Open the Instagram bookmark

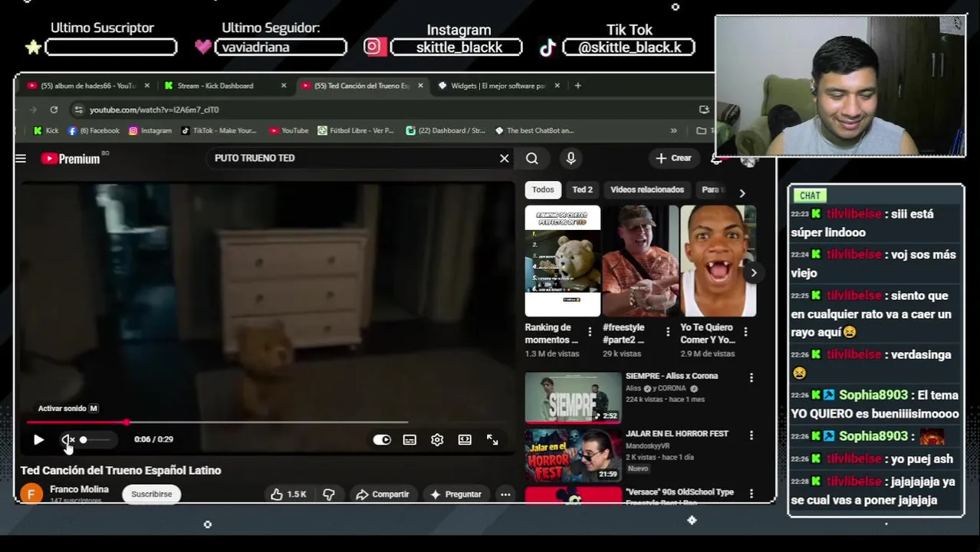pos(150,130)
